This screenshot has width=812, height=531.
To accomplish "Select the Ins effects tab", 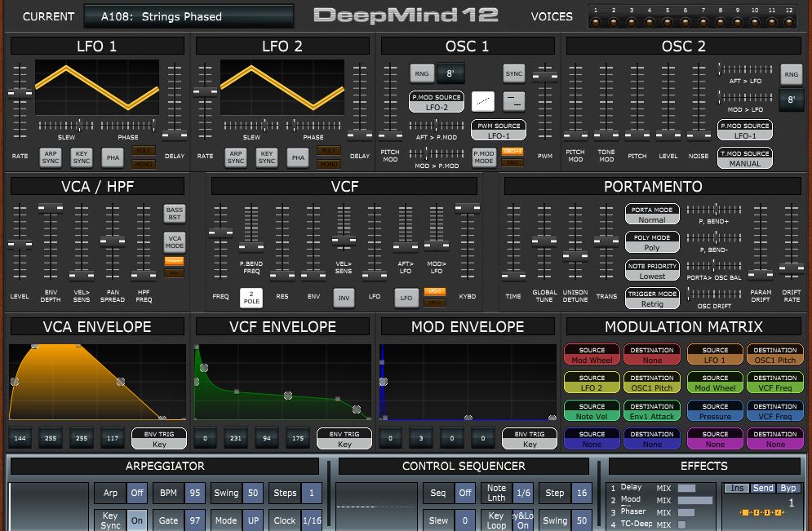I will click(737, 488).
